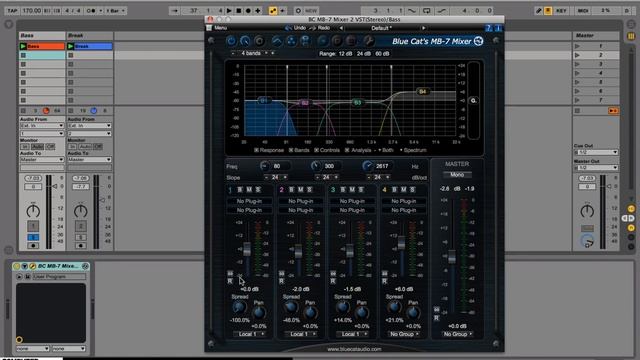Click the TAP tempo button

pos(12,11)
